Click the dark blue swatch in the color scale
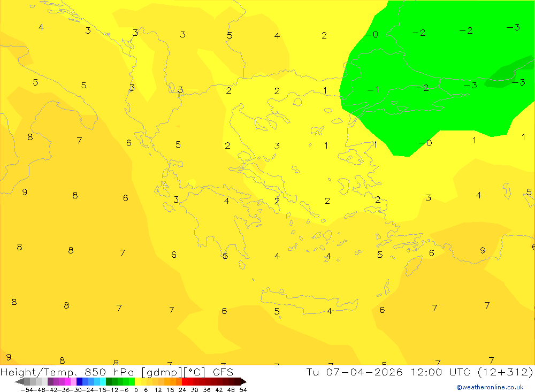The height and width of the screenshot is (392, 535). coord(79,381)
